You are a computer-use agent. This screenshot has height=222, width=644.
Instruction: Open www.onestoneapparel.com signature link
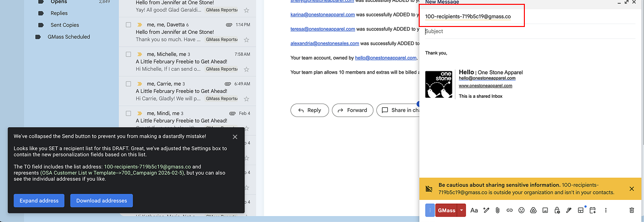(x=485, y=86)
